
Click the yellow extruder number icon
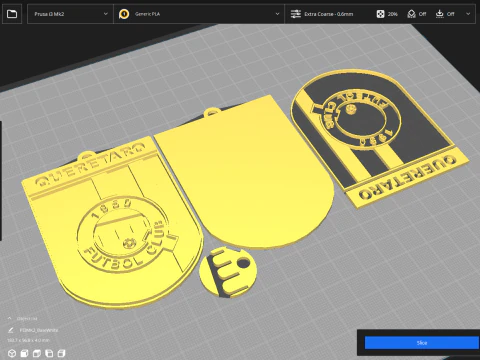[x=124, y=14]
